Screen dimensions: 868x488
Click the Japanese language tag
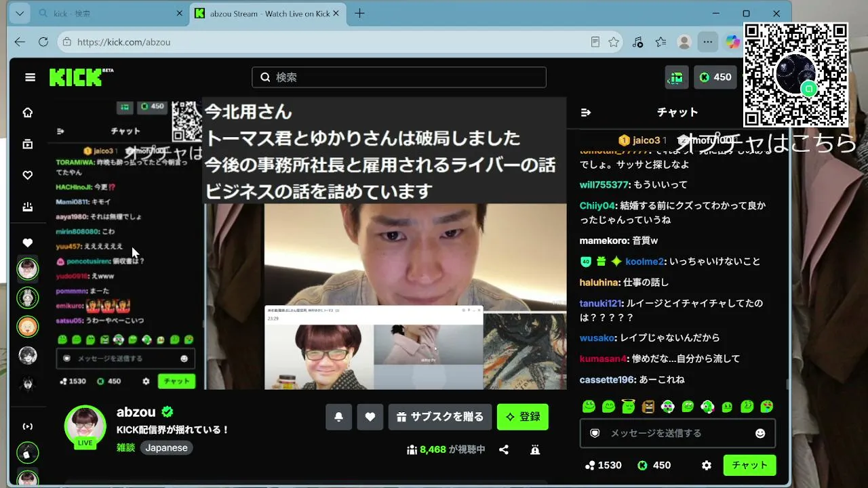(166, 448)
